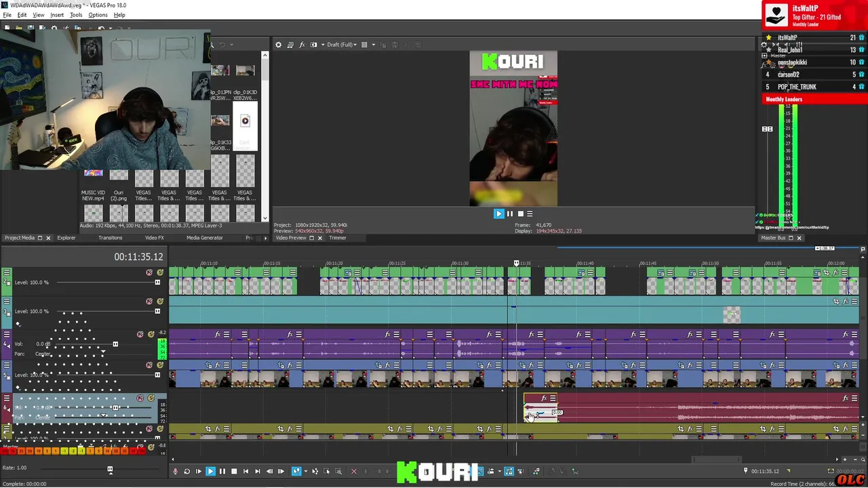Image resolution: width=868 pixels, height=488 pixels.
Task: Open track 2 header hamburger menu
Action: click(7, 272)
